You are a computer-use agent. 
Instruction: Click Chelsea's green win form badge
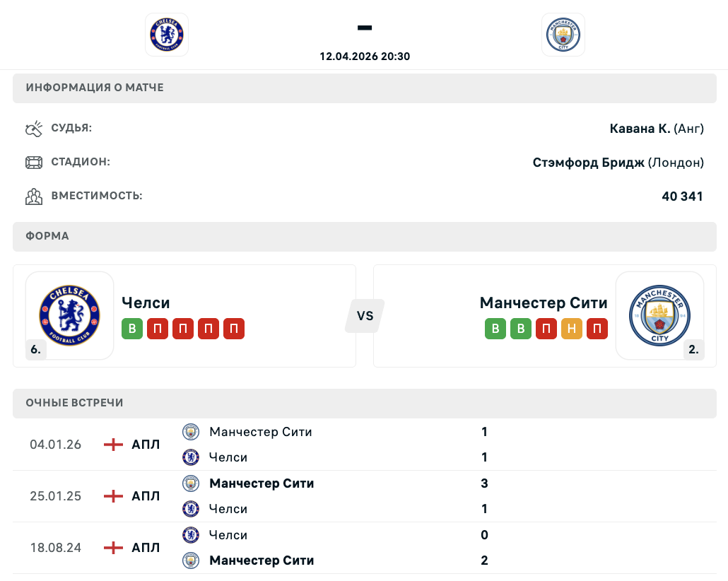click(x=132, y=329)
